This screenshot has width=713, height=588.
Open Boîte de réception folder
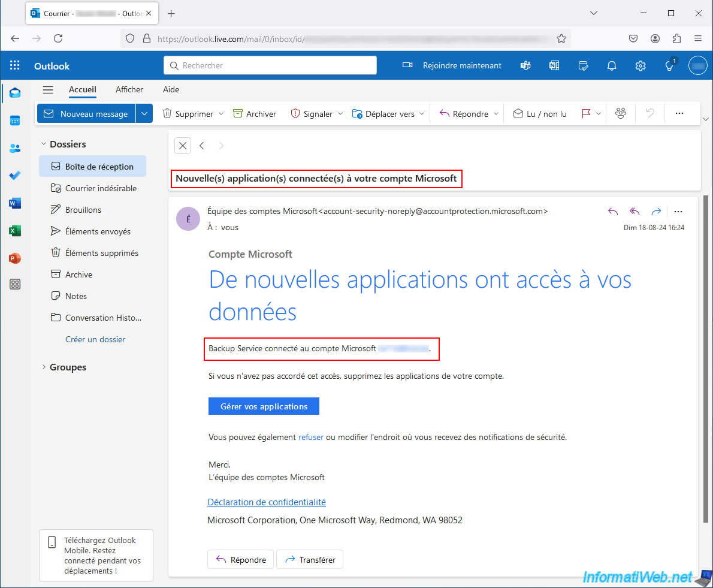click(x=92, y=167)
